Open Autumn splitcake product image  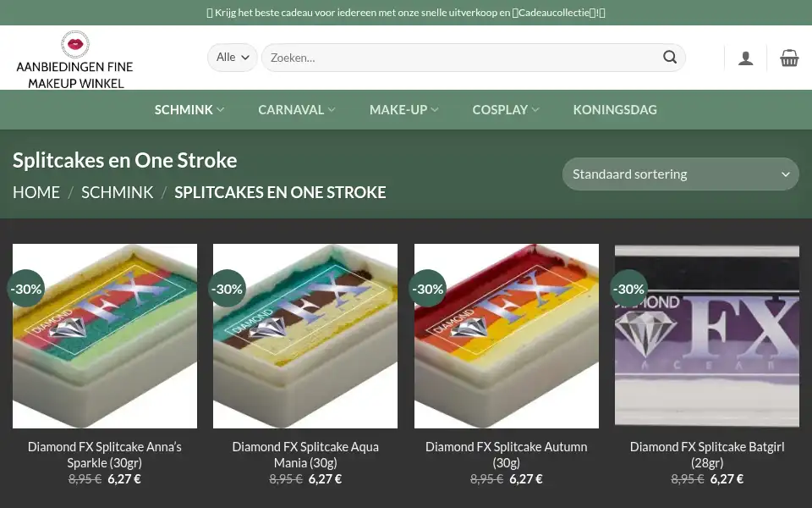tap(507, 336)
